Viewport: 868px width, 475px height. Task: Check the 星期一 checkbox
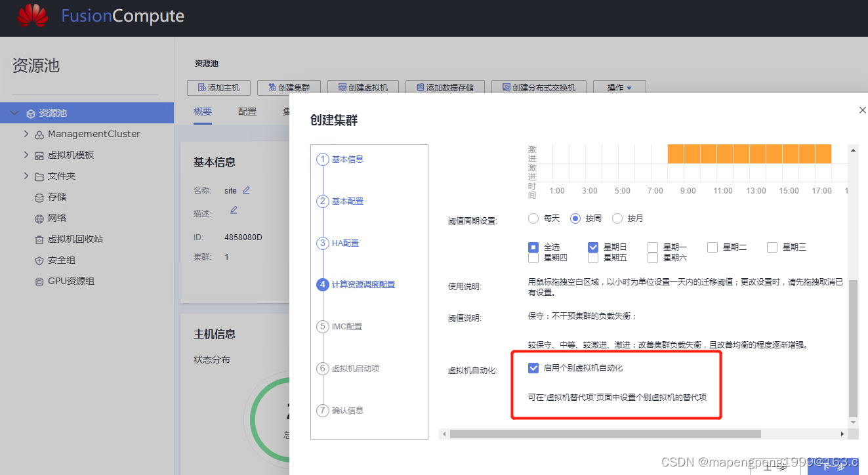(x=653, y=247)
